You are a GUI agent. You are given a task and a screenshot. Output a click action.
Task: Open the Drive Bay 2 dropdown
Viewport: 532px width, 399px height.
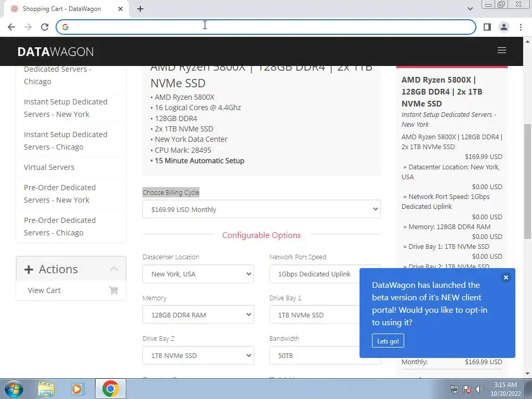point(198,355)
